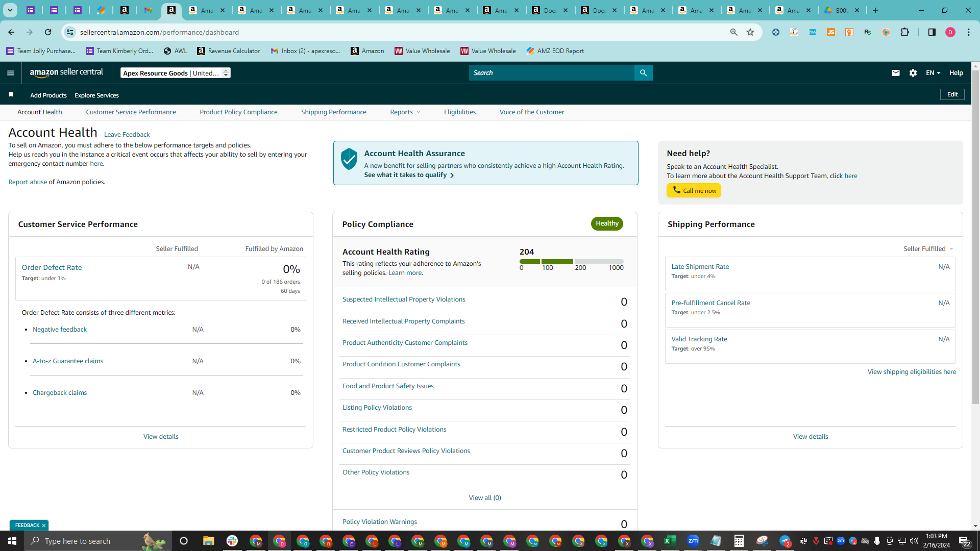The height and width of the screenshot is (551, 980).
Task: Open a new browser tab
Action: (875, 10)
